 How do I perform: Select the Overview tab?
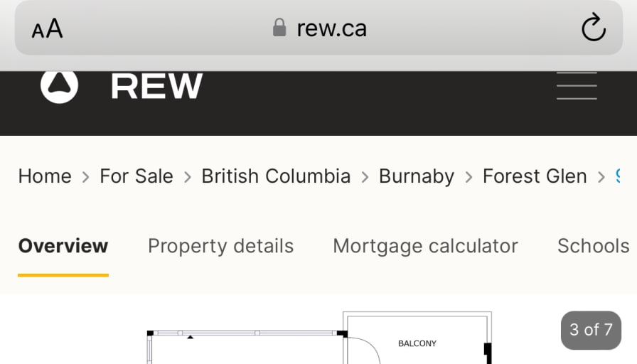(63, 246)
